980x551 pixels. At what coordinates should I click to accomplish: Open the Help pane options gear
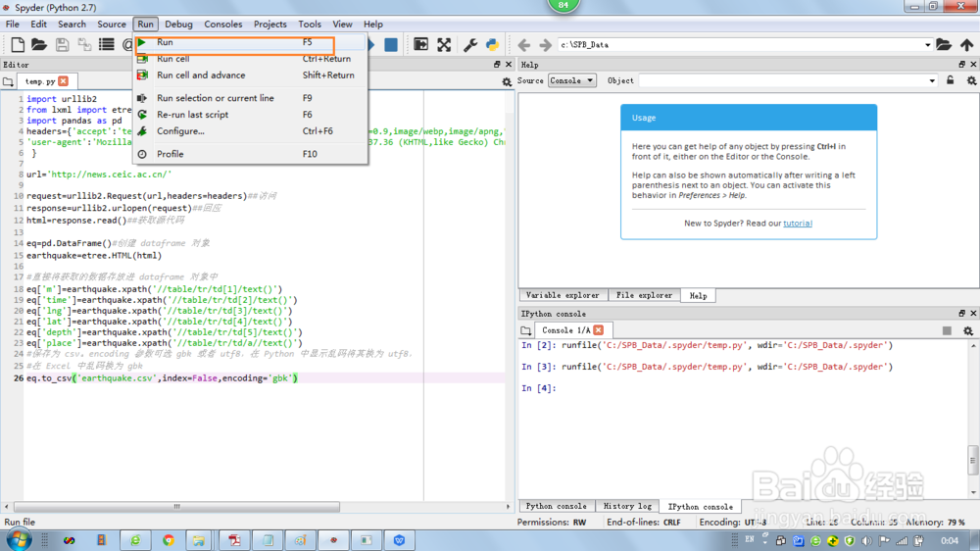tap(971, 80)
